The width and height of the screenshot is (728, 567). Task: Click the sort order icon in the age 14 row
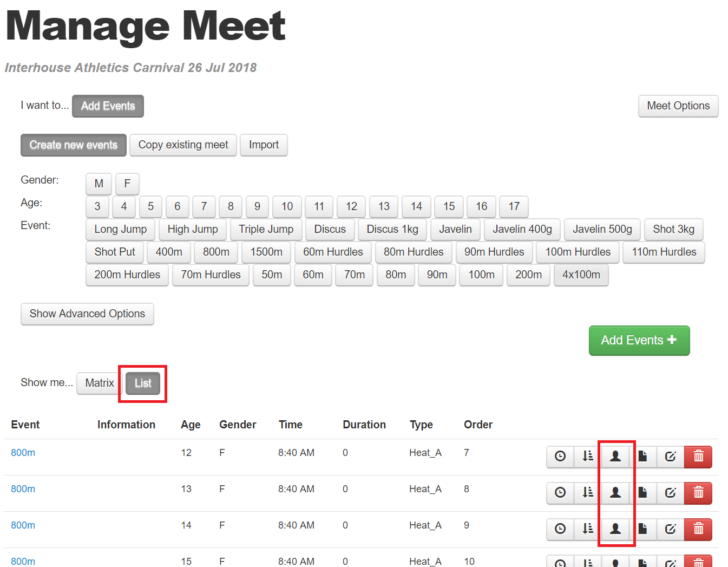[x=588, y=529]
